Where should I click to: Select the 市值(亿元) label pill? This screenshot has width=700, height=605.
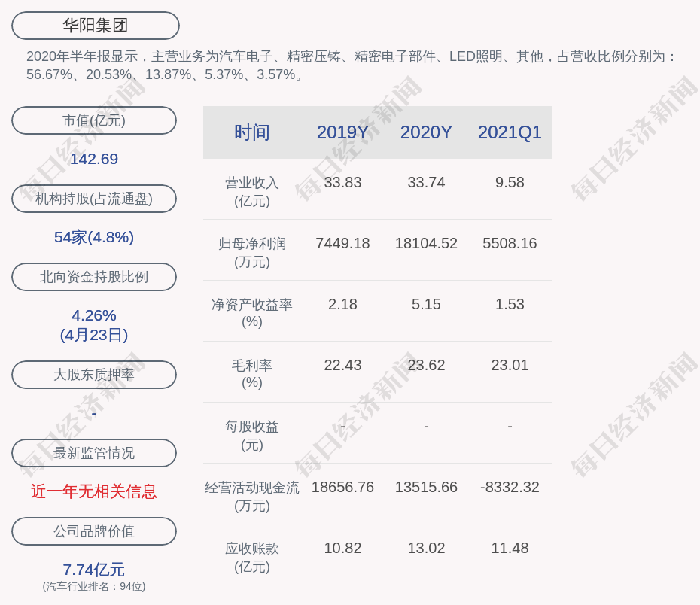pyautogui.click(x=94, y=120)
